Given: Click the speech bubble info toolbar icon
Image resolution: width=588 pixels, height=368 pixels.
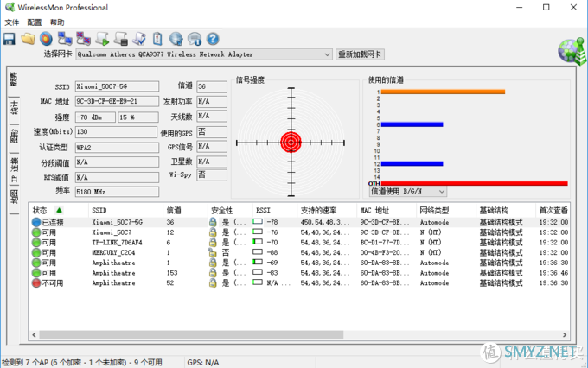Looking at the screenshot, I should pos(195,39).
